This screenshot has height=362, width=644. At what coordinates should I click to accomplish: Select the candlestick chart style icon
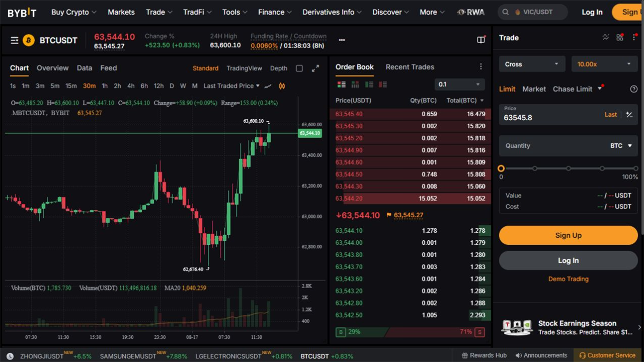(x=282, y=86)
